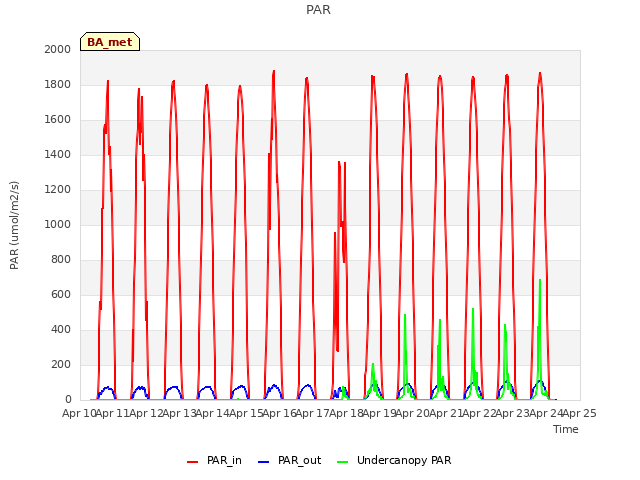
Task: Click the Apr 10 x-axis tick label
Action: (79, 413)
